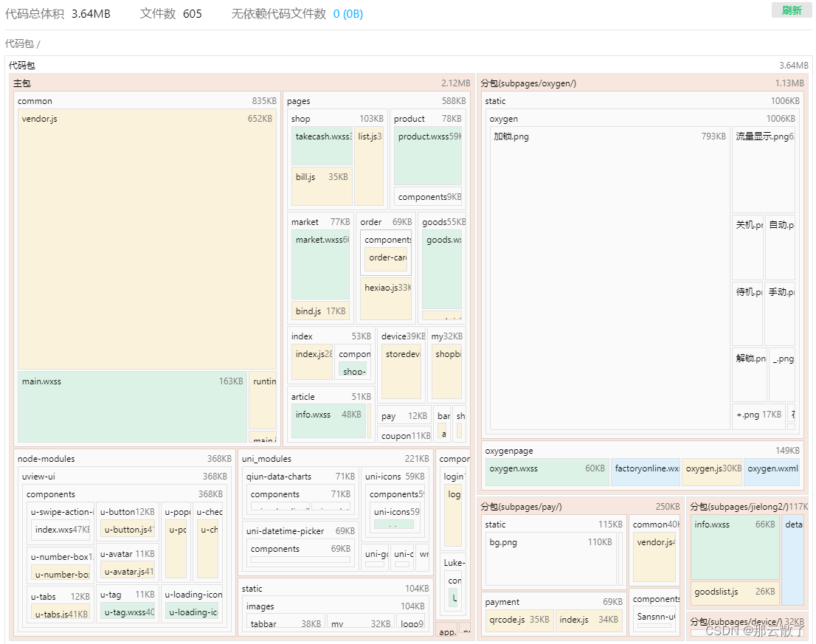
Task: Select the oxygen.wxss 60KB block
Action: pos(547,472)
